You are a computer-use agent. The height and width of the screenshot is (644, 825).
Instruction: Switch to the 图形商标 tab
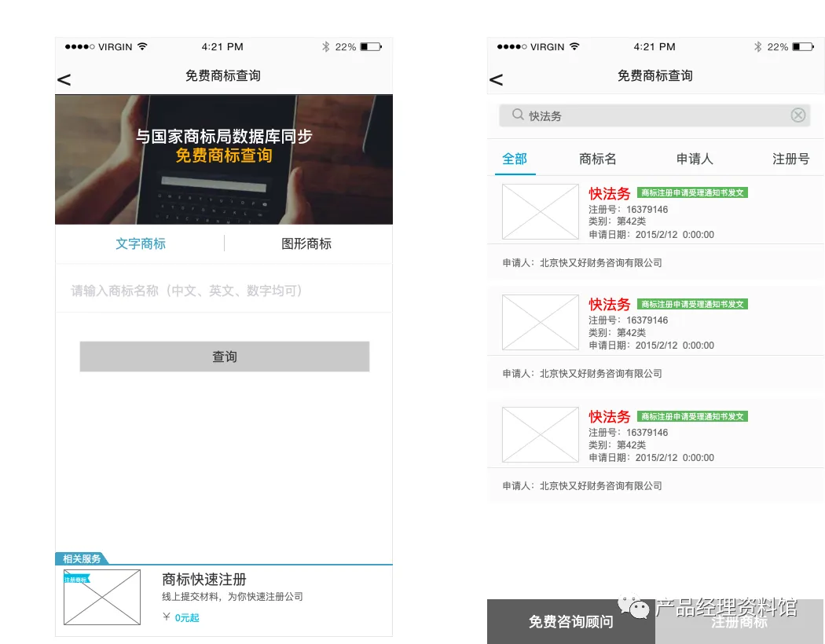306,243
